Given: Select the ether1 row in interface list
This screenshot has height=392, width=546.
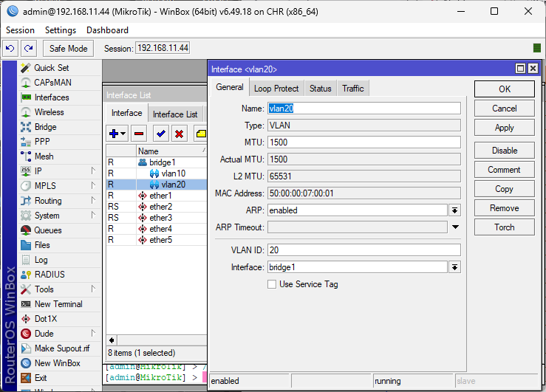Looking at the screenshot, I should click(160, 196).
